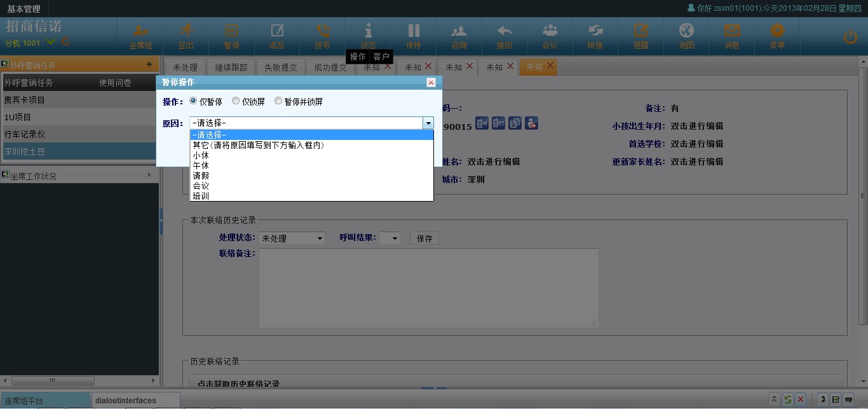Select the 仅锁屏 radio option
Screen dimensions: 868x409
236,101
